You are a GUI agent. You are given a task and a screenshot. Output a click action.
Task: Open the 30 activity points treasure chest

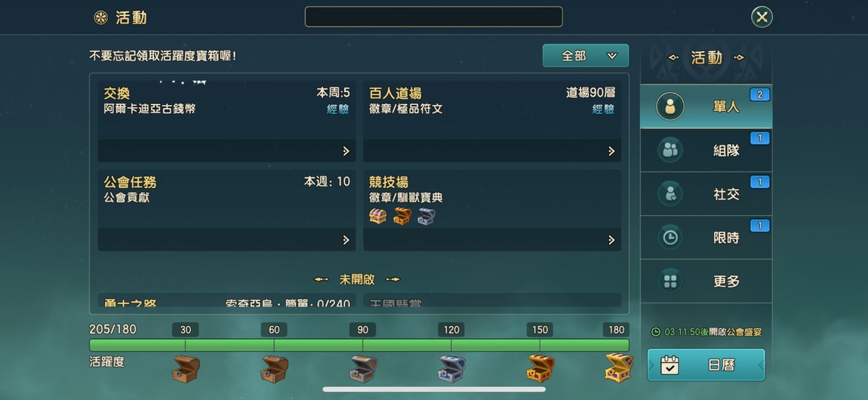click(186, 369)
